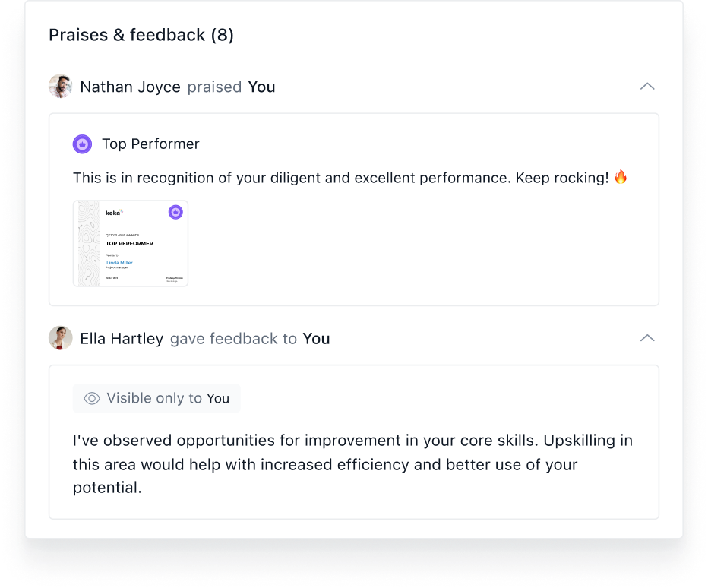Click the fire emoji after Keep rocking
Viewport: 708px width, 588px height.
621,178
